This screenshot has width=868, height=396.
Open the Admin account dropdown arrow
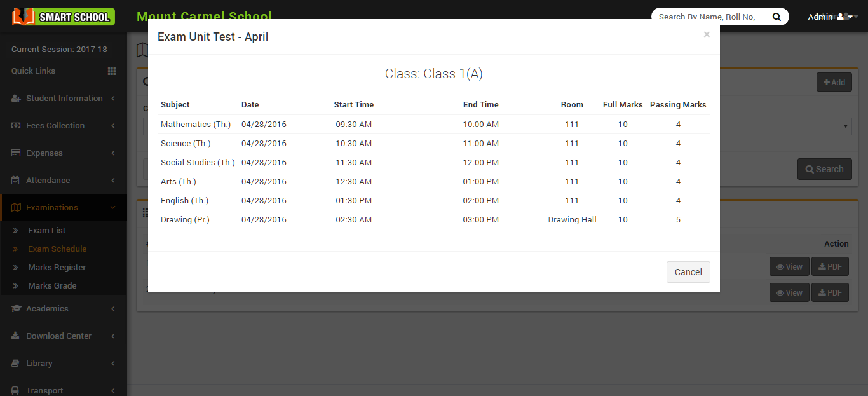click(x=850, y=17)
